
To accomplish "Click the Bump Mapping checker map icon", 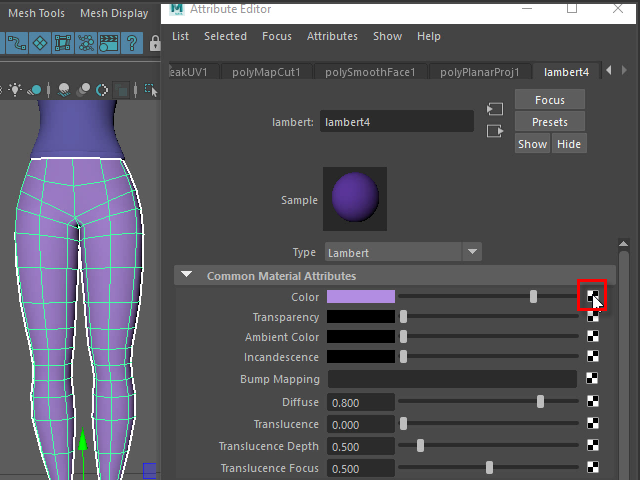I will [x=593, y=379].
